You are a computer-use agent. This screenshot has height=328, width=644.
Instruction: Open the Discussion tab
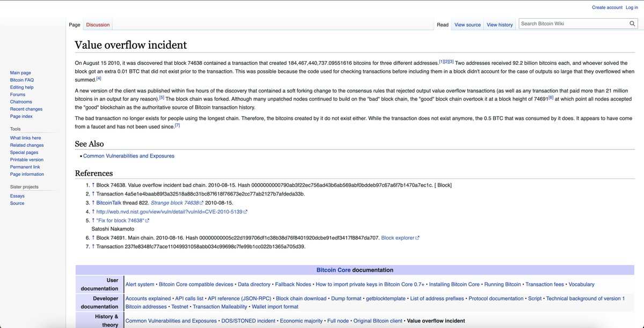[98, 25]
